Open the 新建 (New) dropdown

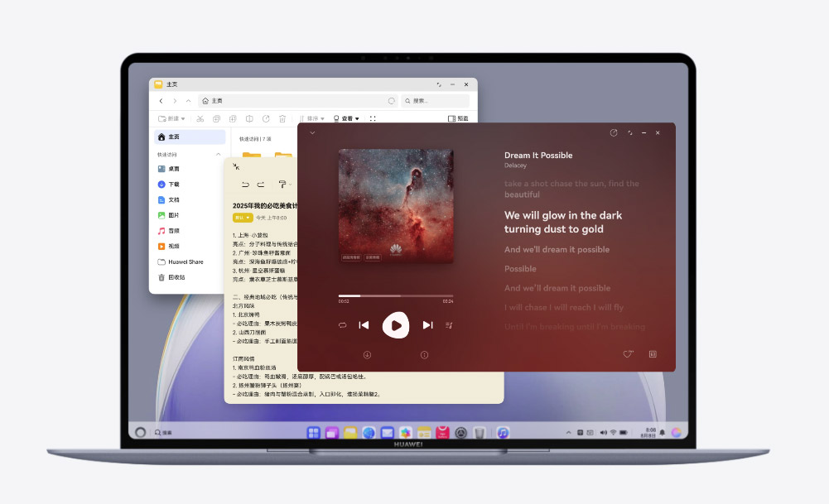(171, 118)
